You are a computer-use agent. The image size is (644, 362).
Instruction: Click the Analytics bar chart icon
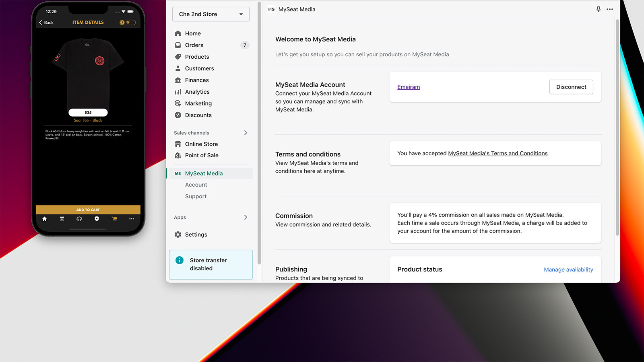(178, 92)
